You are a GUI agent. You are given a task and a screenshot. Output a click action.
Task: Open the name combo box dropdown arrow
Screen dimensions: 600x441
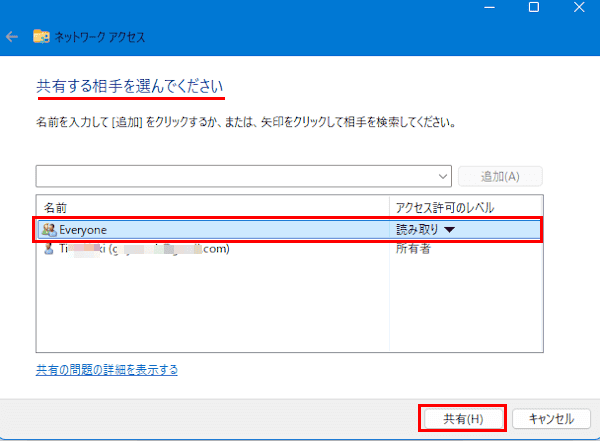443,176
